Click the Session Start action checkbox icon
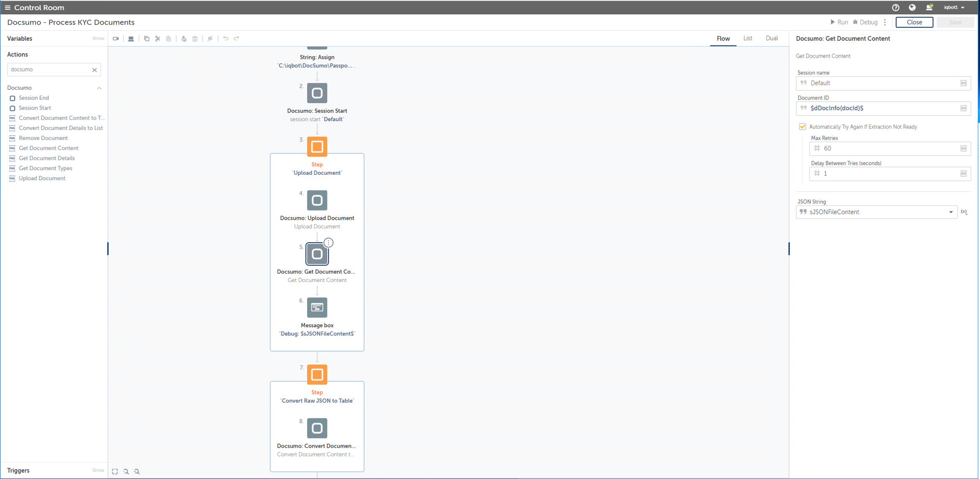The height and width of the screenshot is (479, 980). tap(13, 108)
